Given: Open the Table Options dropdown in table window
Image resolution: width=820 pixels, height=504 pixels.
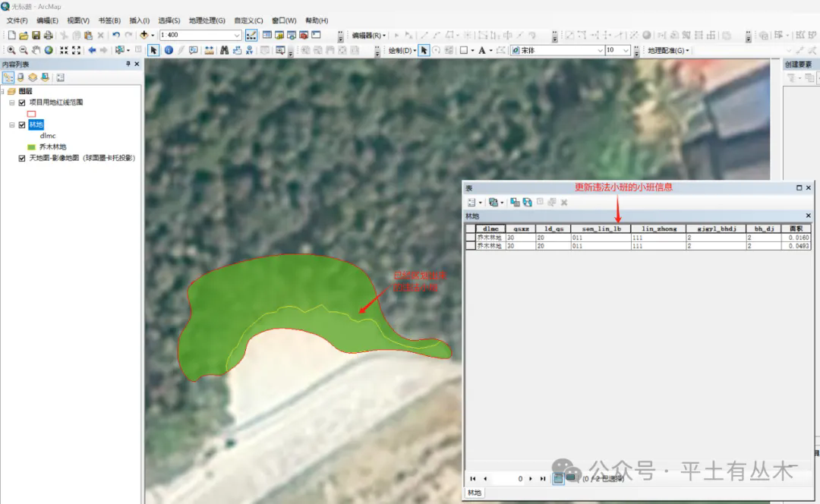Looking at the screenshot, I should [474, 202].
